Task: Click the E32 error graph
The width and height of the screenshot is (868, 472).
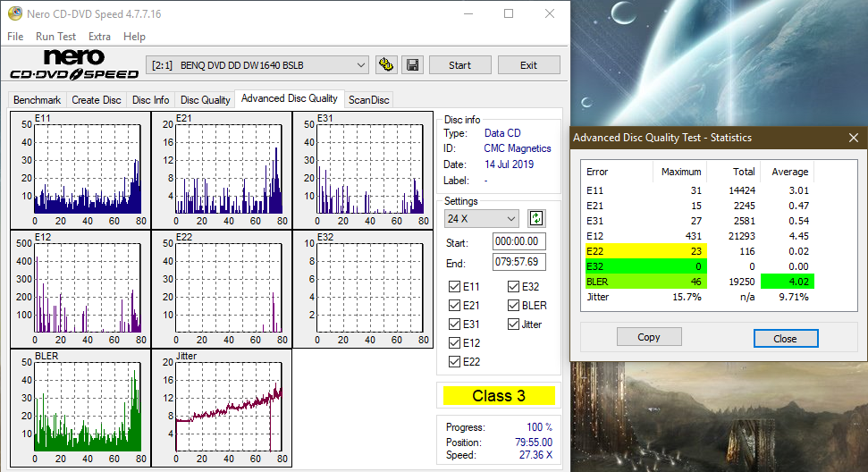Action: 363,290
